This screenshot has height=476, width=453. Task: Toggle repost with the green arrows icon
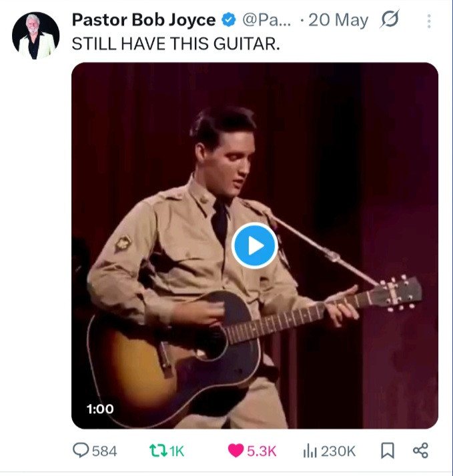pos(157,451)
